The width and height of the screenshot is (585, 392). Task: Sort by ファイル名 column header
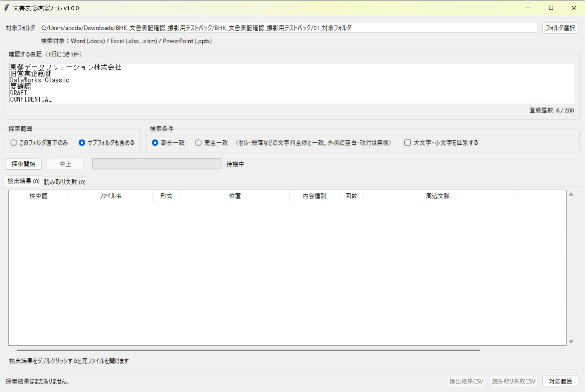point(110,196)
